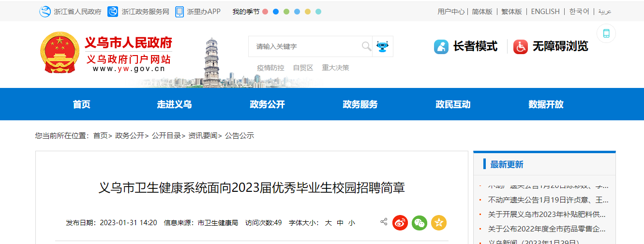Click the national emblem logo
644x244 pixels.
[60, 53]
